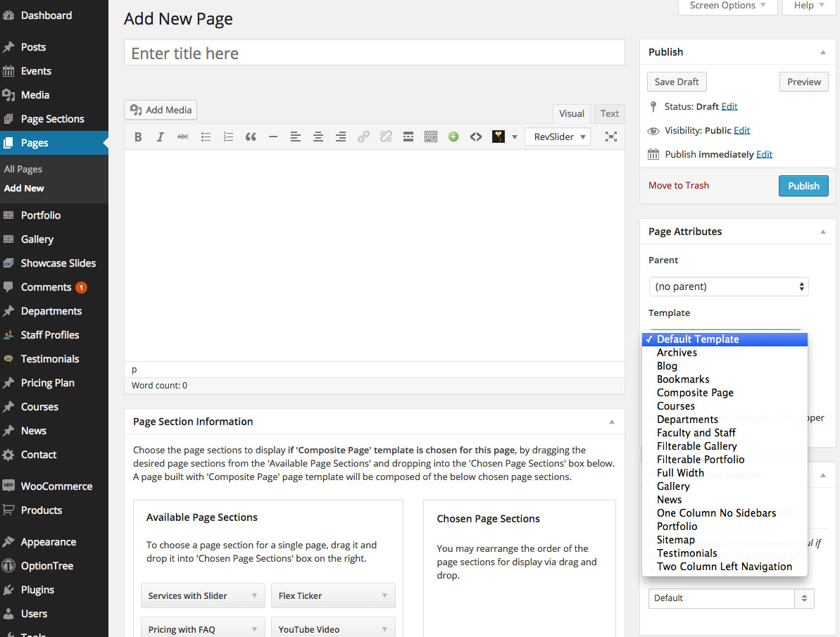Apply bold formatting in the editor
The image size is (840, 637).
coord(138,136)
